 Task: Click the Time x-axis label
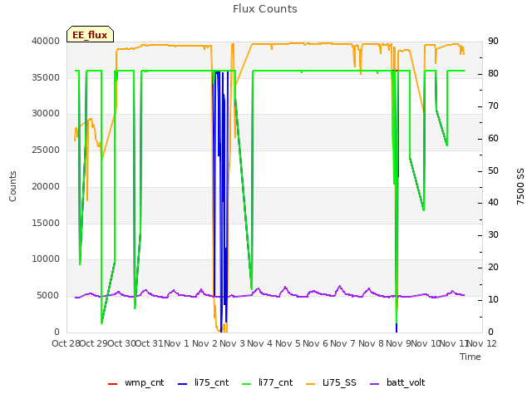pos(470,357)
